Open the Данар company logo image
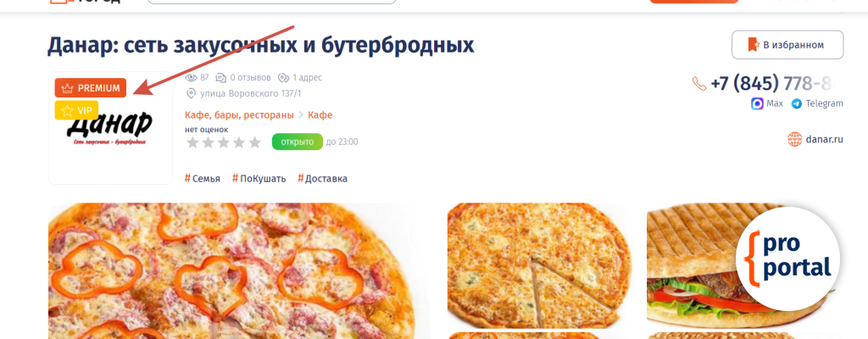The height and width of the screenshot is (339, 868). click(x=110, y=128)
